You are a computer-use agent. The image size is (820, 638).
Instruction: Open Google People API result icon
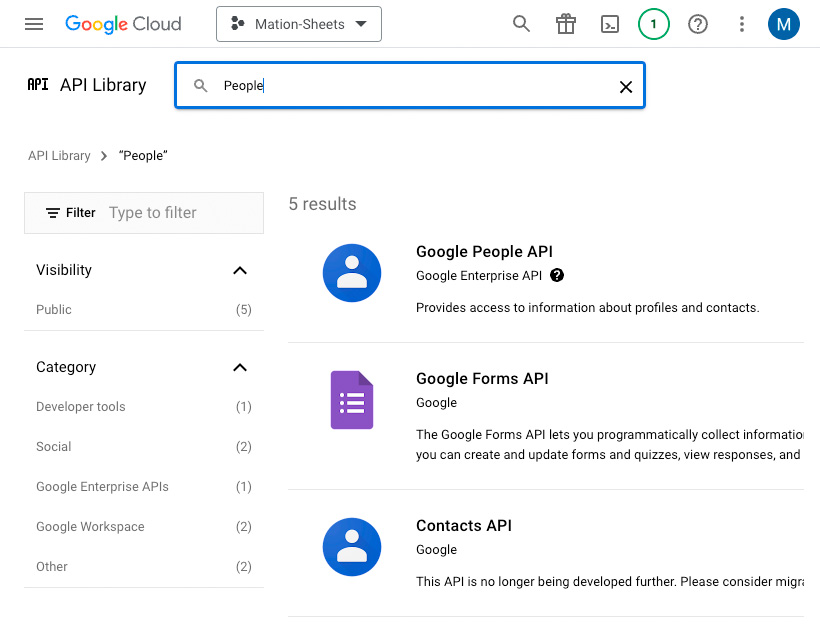coord(352,273)
